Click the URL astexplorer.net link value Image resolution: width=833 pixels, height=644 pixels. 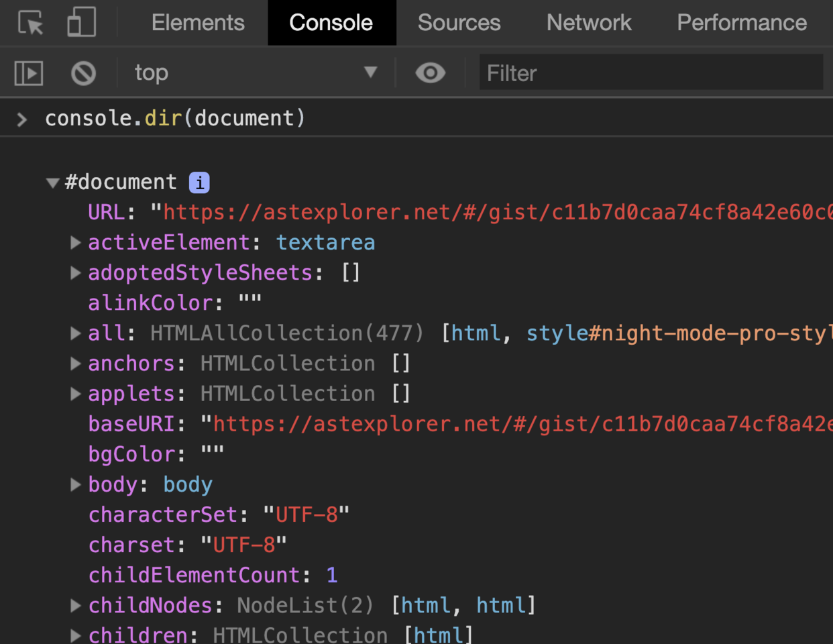point(498,212)
